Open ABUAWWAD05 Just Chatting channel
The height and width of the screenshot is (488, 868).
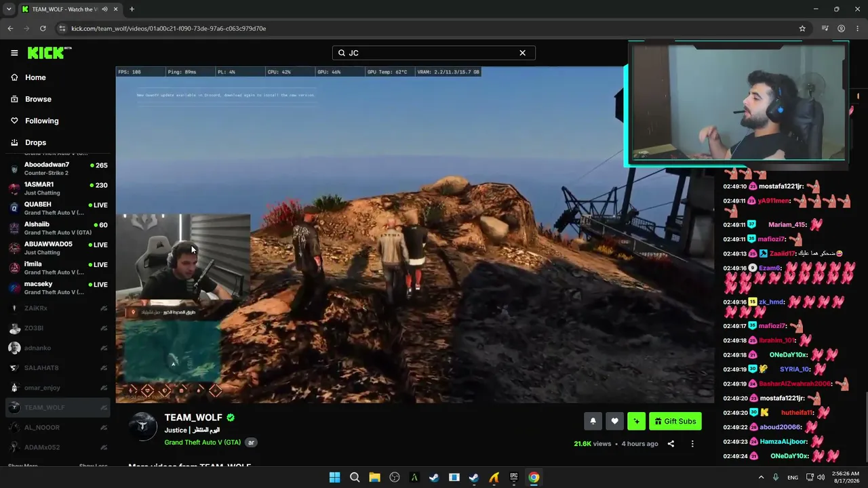click(x=58, y=248)
